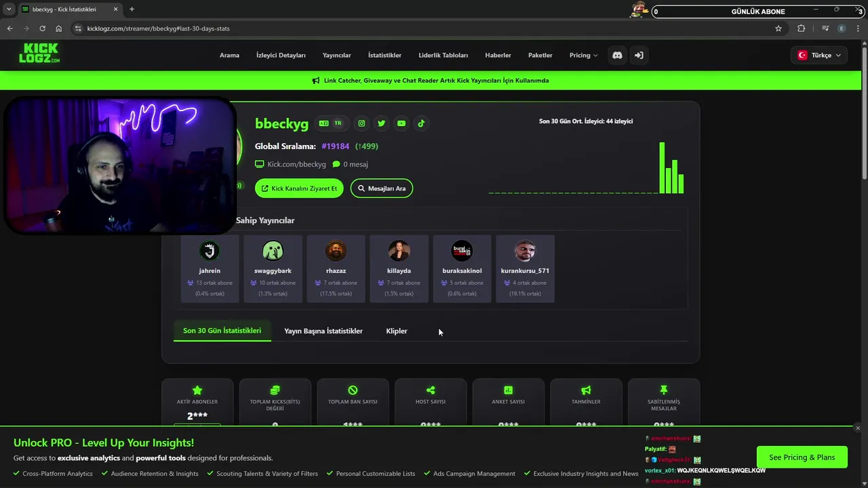Screen dimensions: 868x488
Task: Click the 0 mesaj count
Action: click(x=351, y=164)
